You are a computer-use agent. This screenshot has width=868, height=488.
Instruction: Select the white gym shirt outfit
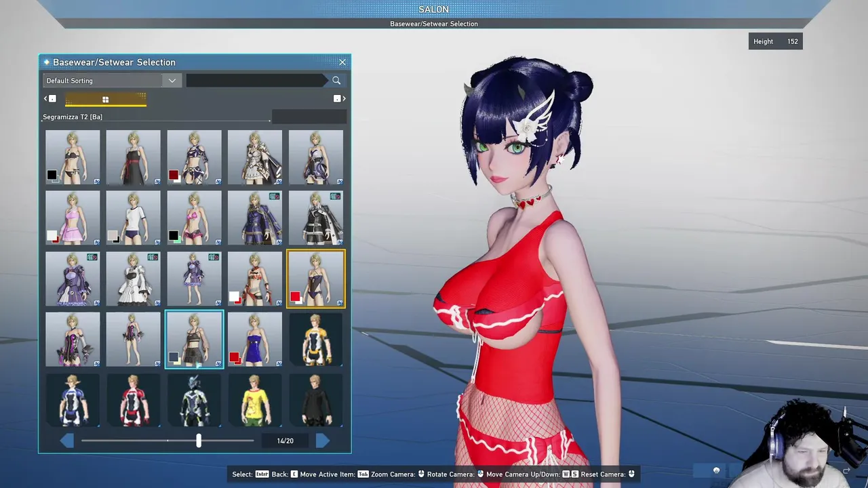point(134,218)
